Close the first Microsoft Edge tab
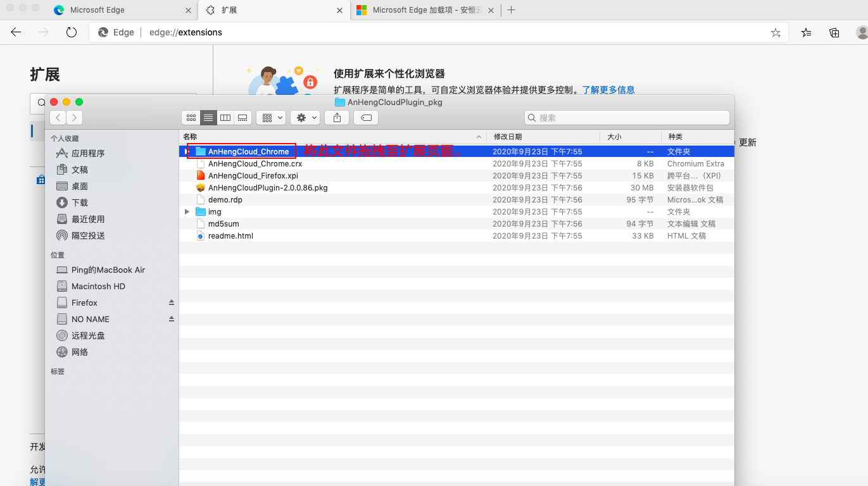 [x=188, y=10]
